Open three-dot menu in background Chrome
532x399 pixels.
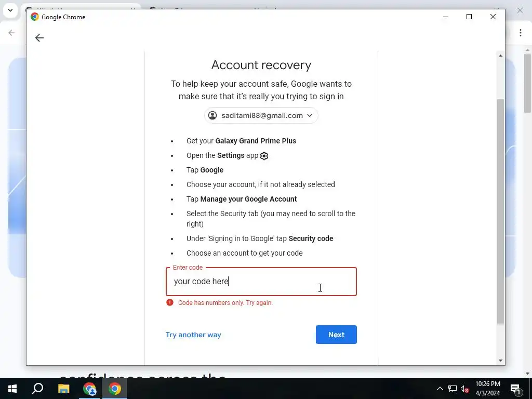[521, 33]
